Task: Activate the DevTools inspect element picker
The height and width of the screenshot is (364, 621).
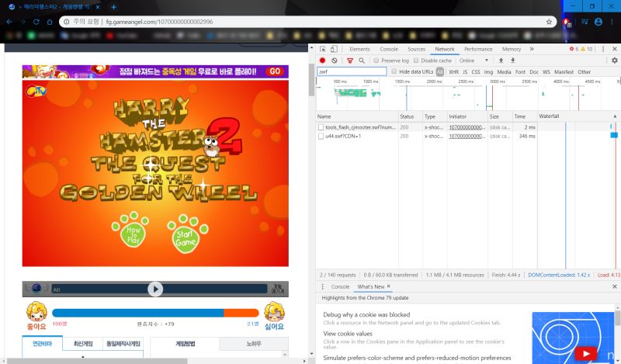Action: [323, 49]
